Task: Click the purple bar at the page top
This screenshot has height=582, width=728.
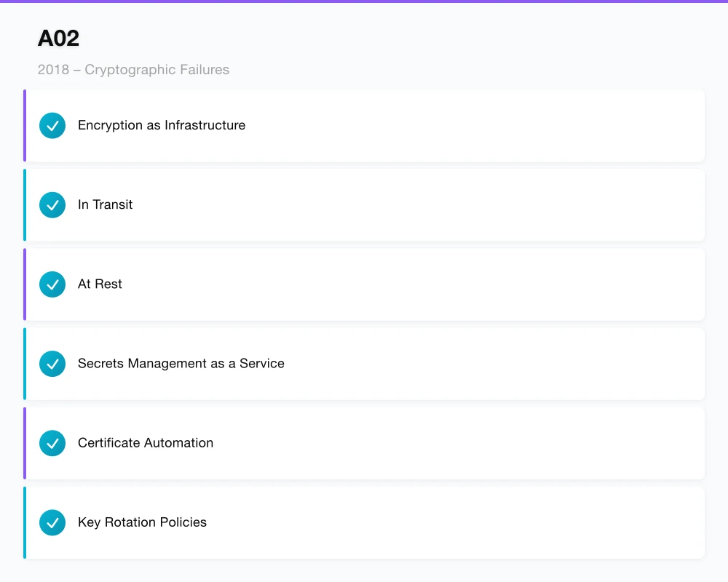Action: [x=364, y=1]
